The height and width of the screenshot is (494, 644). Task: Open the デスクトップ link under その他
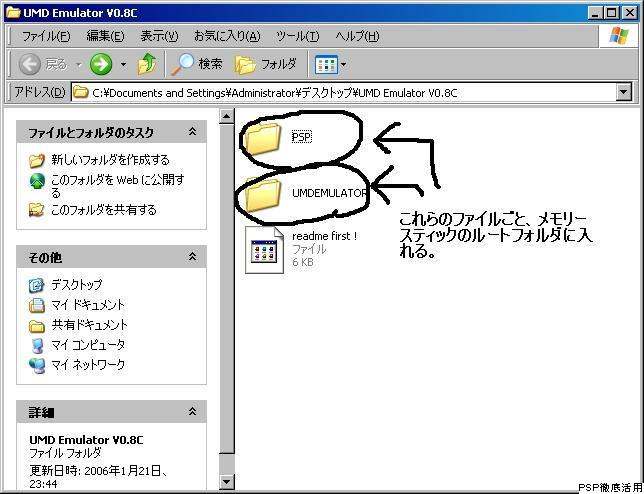coord(77,285)
